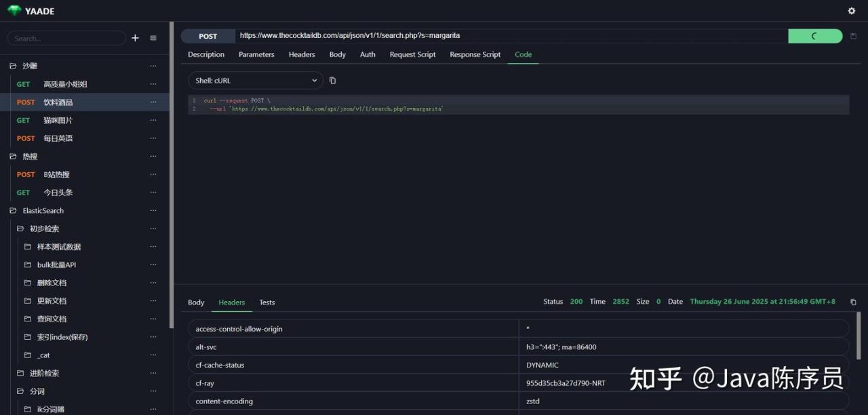Switch to the Request Script tab
The width and height of the screenshot is (868, 415).
click(412, 54)
